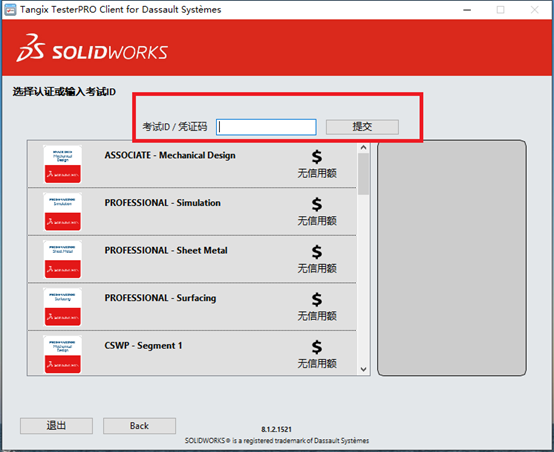Viewport: 554px width, 452px height.
Task: Click the PROFESSIONAL Sheet Metal certification badge
Action: 62,259
